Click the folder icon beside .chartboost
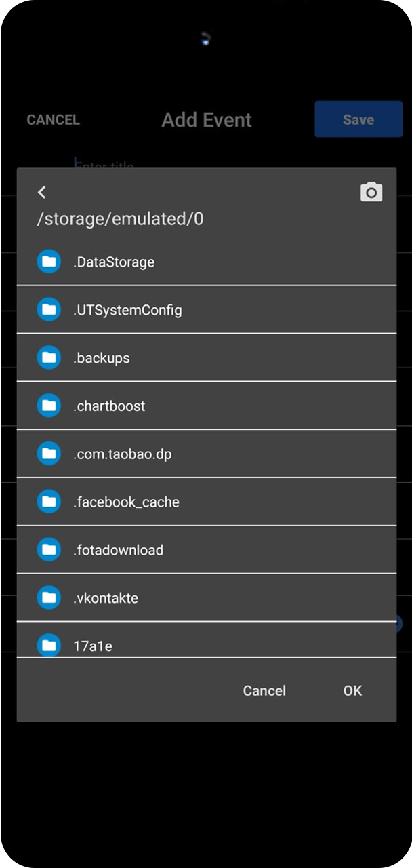The image size is (412, 868). pyautogui.click(x=49, y=406)
